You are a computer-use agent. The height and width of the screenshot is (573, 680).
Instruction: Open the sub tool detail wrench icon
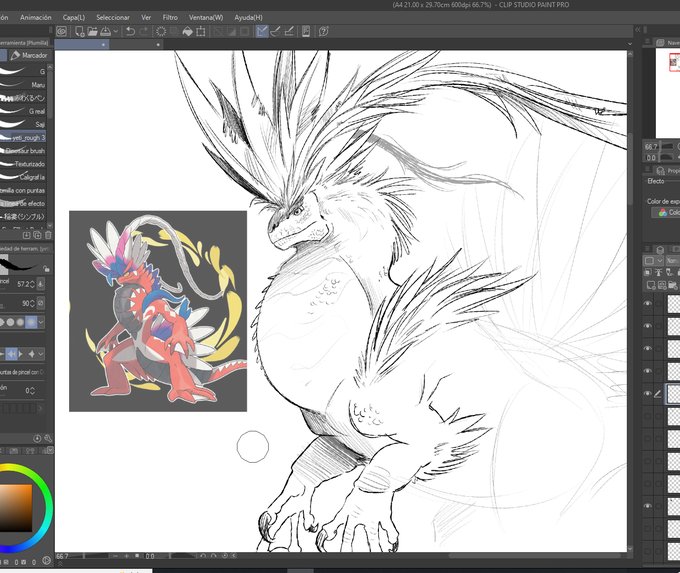coord(48,439)
